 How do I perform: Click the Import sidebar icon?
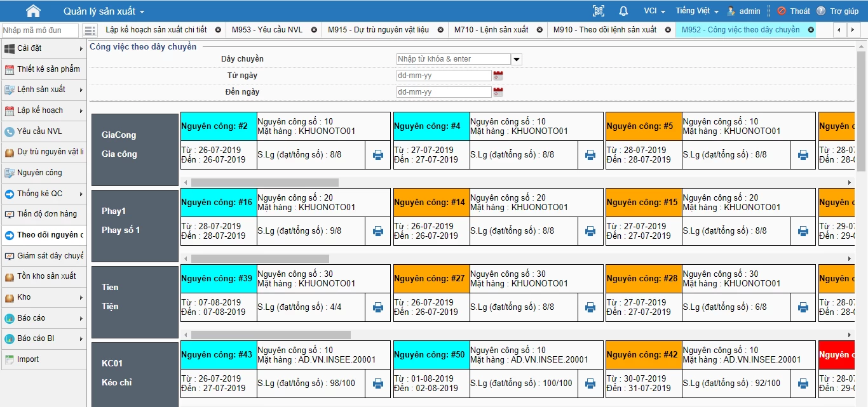[x=10, y=359]
